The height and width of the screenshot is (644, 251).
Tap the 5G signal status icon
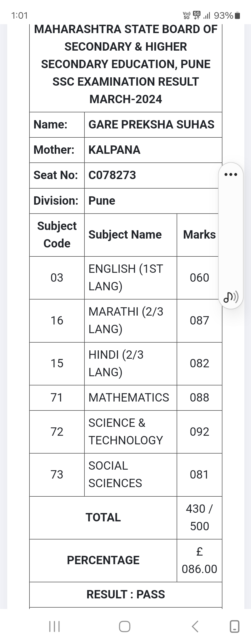[197, 15]
